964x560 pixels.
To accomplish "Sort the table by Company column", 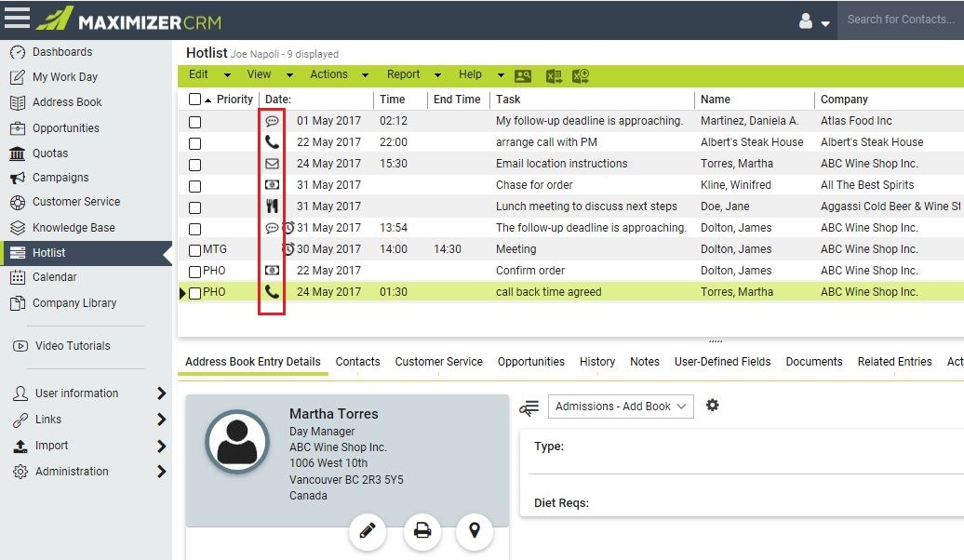I will (x=844, y=99).
